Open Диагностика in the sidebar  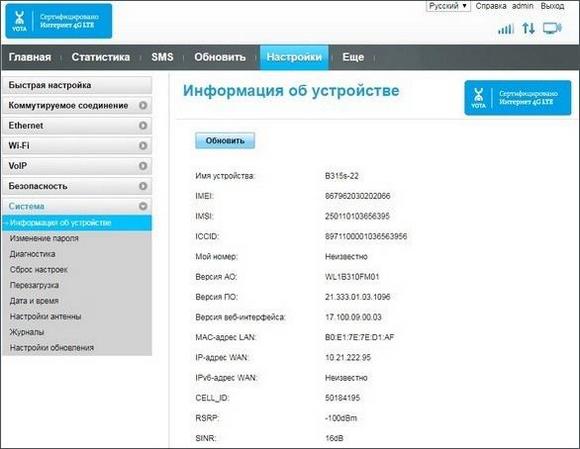pyautogui.click(x=33, y=254)
